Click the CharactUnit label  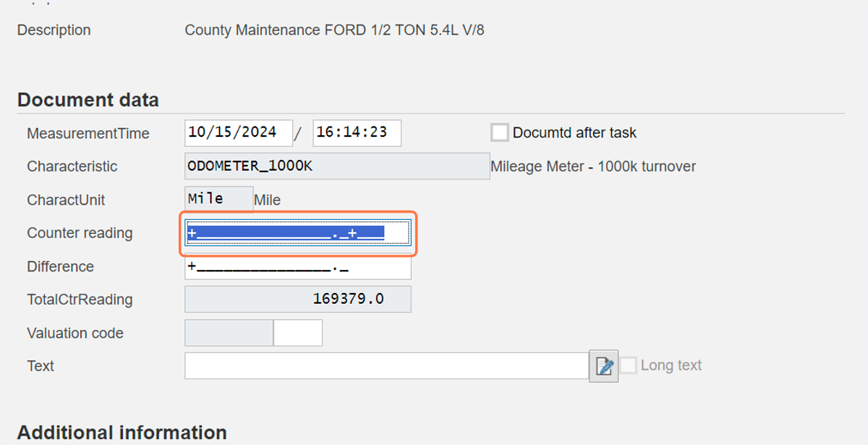pos(66,200)
